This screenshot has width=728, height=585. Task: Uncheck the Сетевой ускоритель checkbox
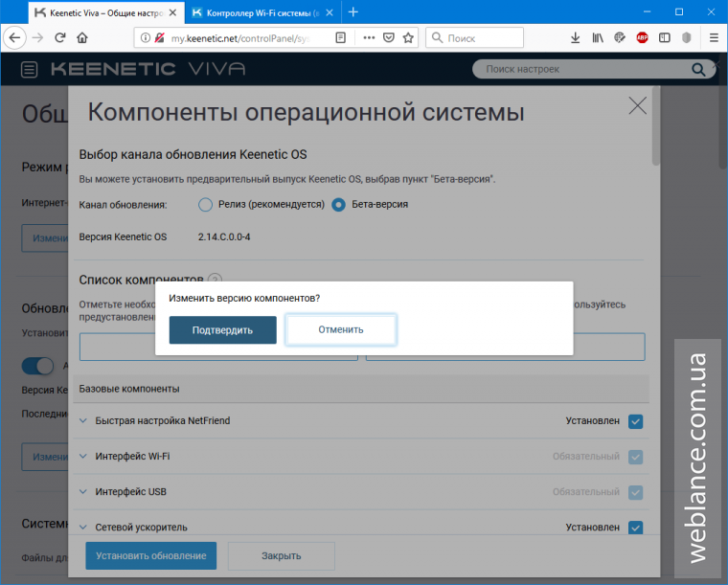pyautogui.click(x=635, y=528)
